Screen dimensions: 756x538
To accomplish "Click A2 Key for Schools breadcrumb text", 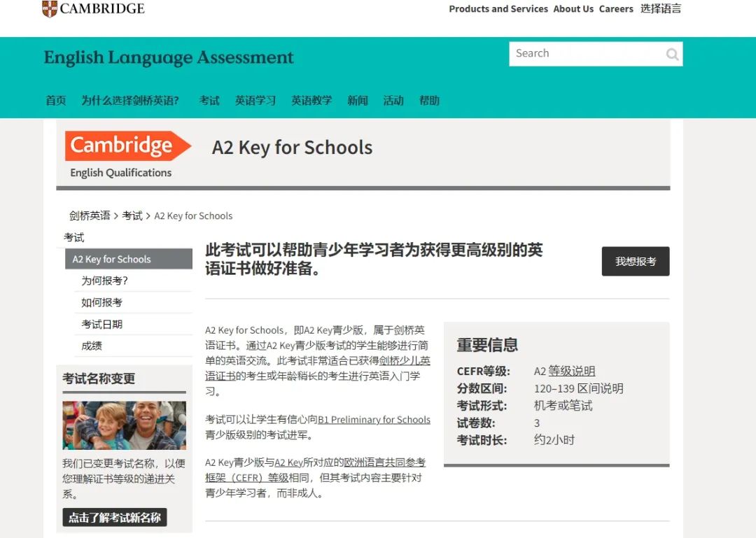I will [x=193, y=216].
